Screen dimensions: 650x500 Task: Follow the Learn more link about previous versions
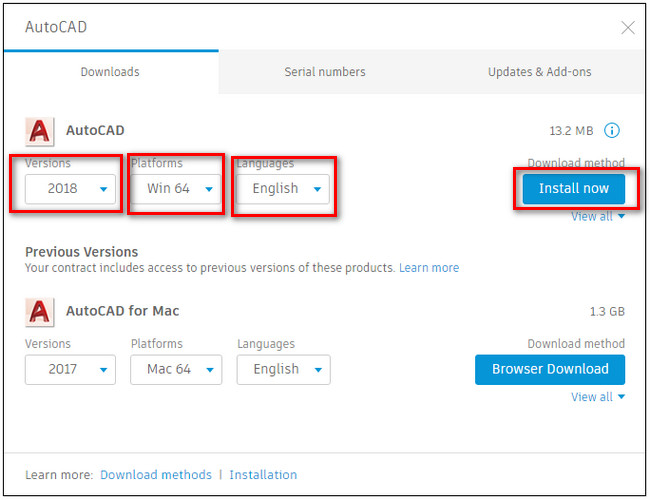(429, 268)
